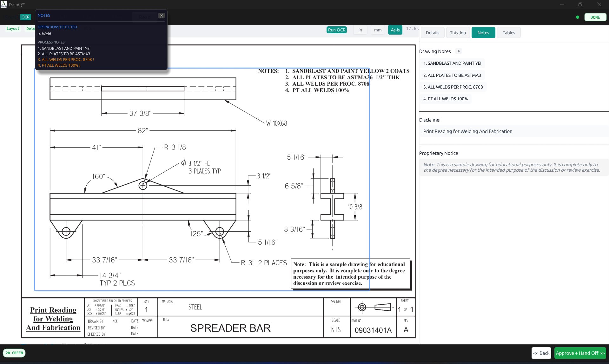Click the Approve + Hand Off button
Screen dimensions: 609x364
point(580,353)
